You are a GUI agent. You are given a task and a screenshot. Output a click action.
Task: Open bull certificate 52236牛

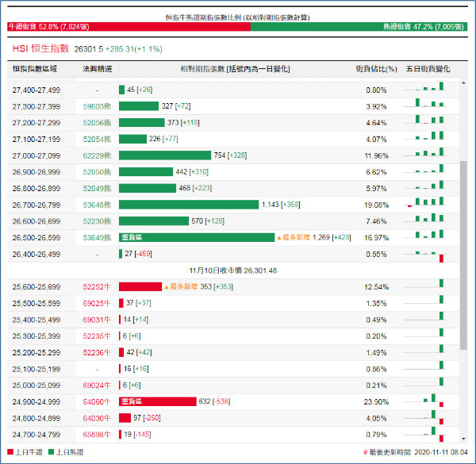(x=97, y=353)
